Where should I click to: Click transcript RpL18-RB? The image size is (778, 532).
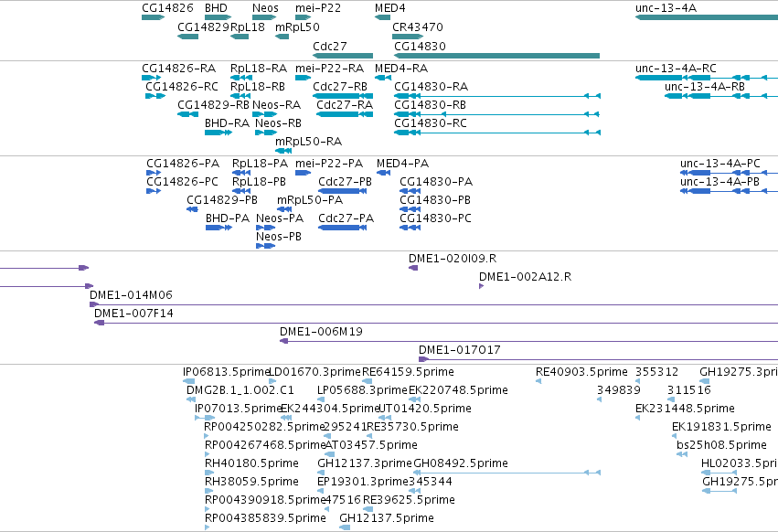click(x=240, y=96)
